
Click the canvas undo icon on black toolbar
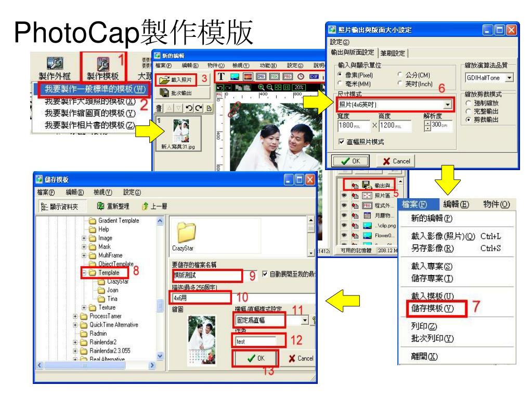pos(220,87)
